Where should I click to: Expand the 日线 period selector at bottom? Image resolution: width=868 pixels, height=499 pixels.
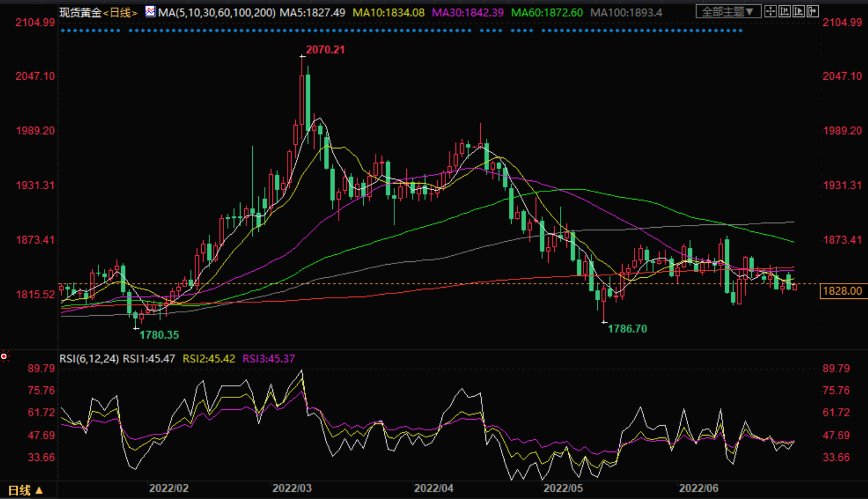pos(25,490)
